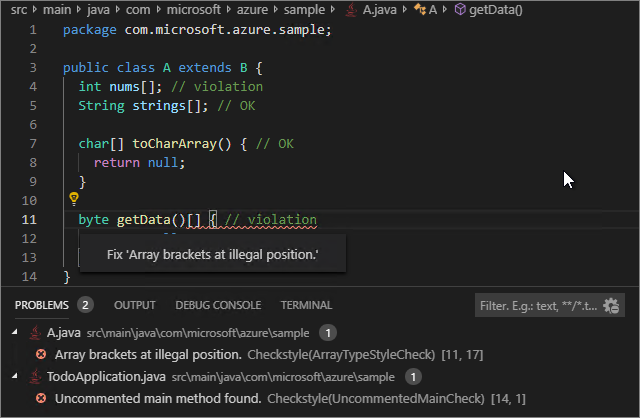Click 'toCharArray' method name on line 7

point(174,144)
